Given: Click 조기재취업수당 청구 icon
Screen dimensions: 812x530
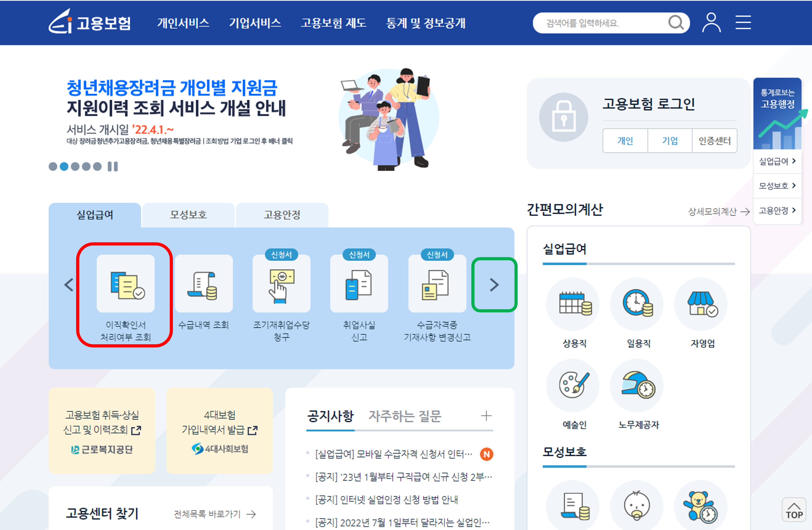Looking at the screenshot, I should (x=281, y=284).
